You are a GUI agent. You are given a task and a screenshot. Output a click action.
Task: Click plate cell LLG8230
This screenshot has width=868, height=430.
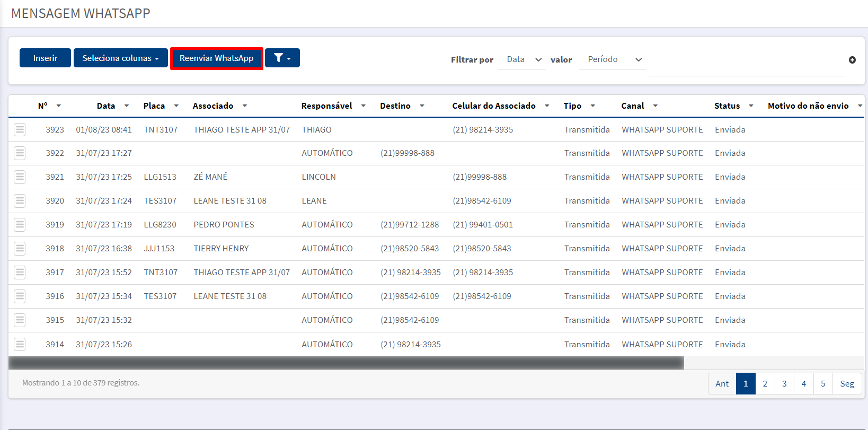point(160,225)
